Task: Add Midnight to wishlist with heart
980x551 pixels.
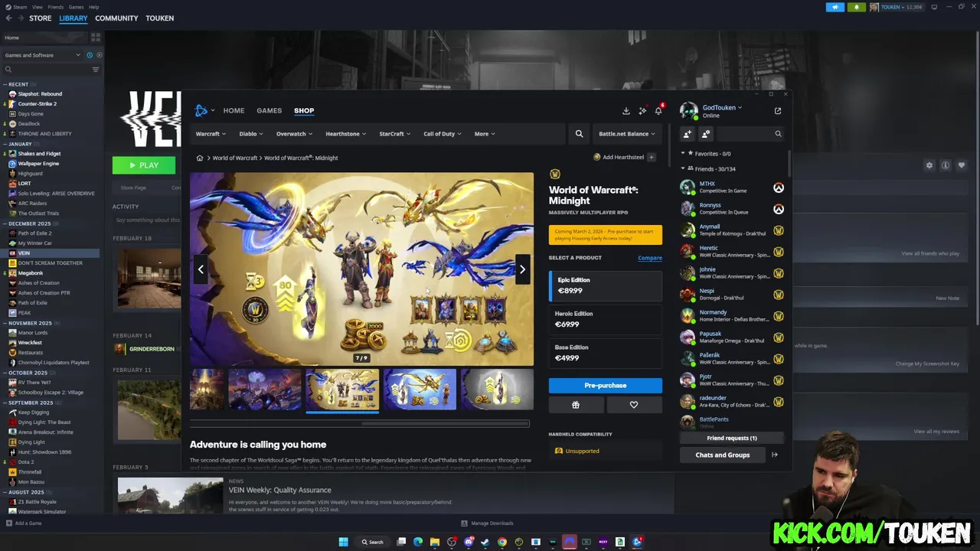Action: point(634,405)
